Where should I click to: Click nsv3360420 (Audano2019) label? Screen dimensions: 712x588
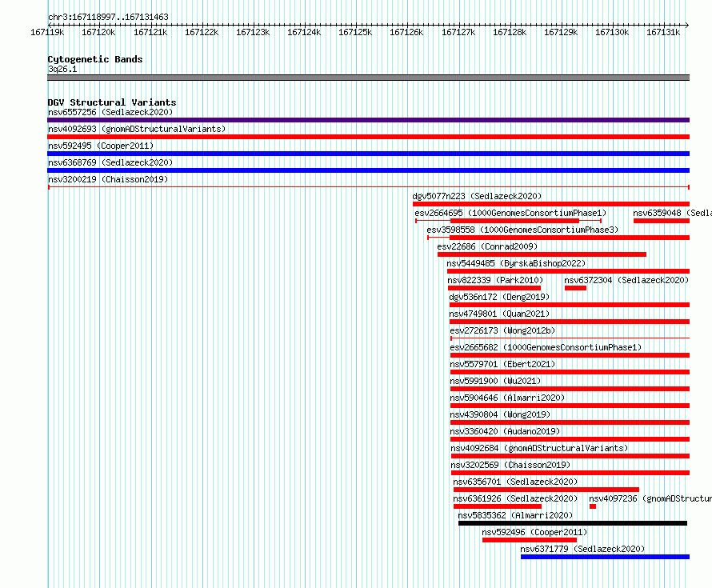505,431
